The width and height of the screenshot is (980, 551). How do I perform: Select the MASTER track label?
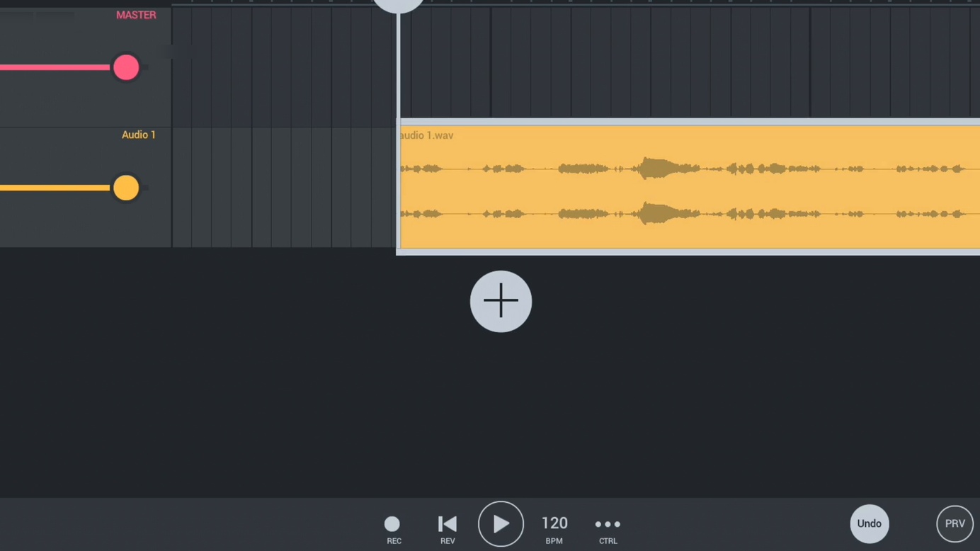coord(136,15)
